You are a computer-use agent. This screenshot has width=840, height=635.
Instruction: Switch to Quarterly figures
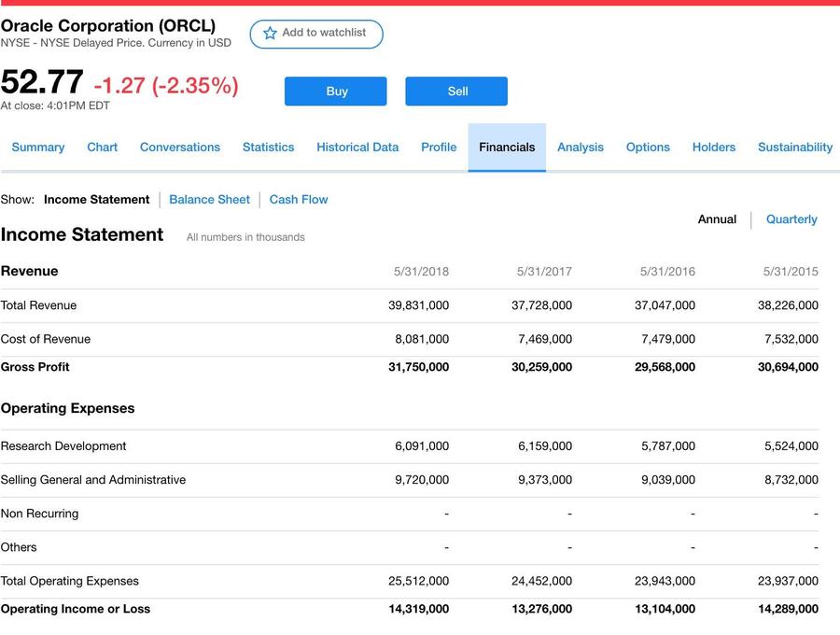pyautogui.click(x=791, y=219)
